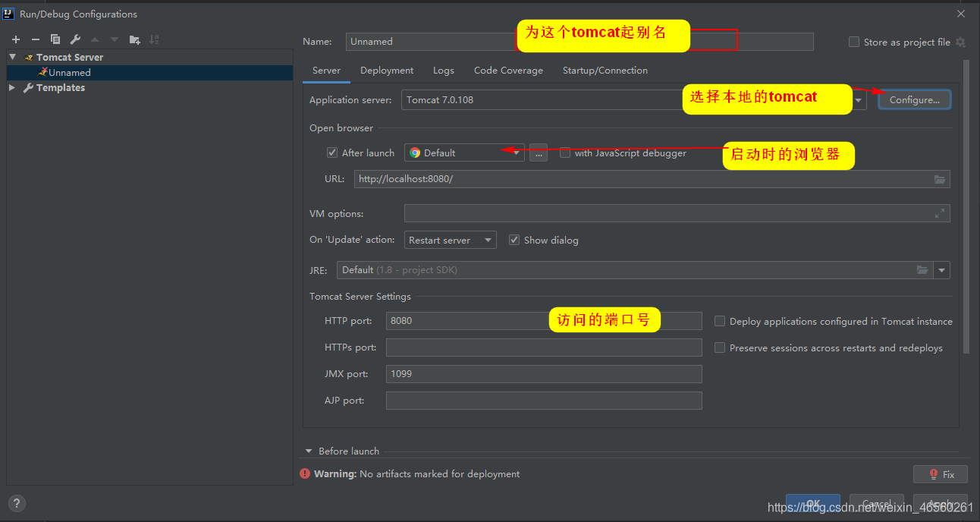Browse for a JRE with the folder icon
This screenshot has height=522, width=980.
tap(922, 270)
